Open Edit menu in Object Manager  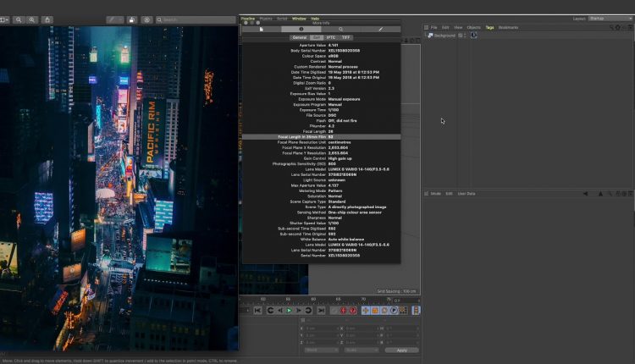click(x=445, y=28)
